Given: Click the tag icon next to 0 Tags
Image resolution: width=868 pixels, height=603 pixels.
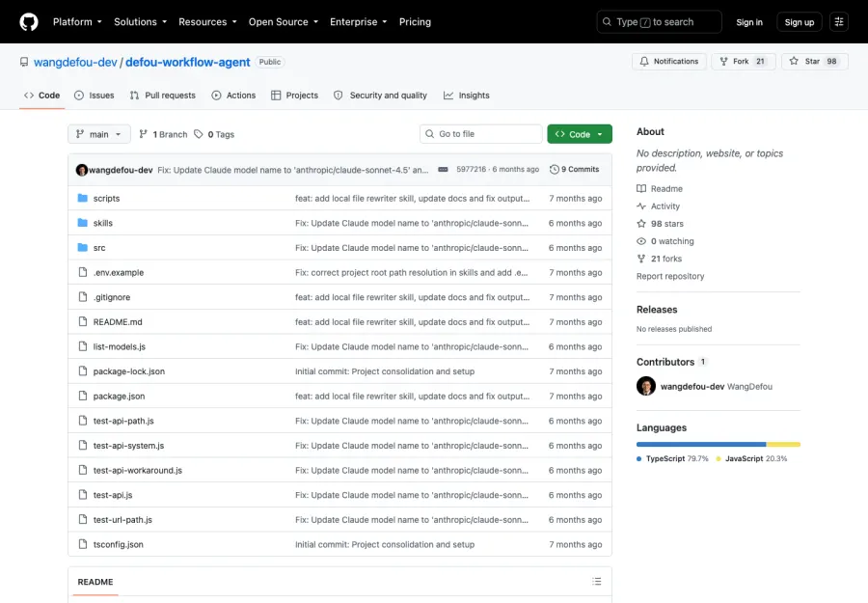Looking at the screenshot, I should 198,134.
